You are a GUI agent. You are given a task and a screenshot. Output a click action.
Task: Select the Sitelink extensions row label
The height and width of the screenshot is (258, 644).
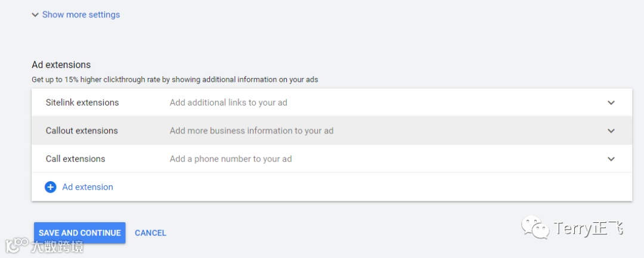[82, 102]
